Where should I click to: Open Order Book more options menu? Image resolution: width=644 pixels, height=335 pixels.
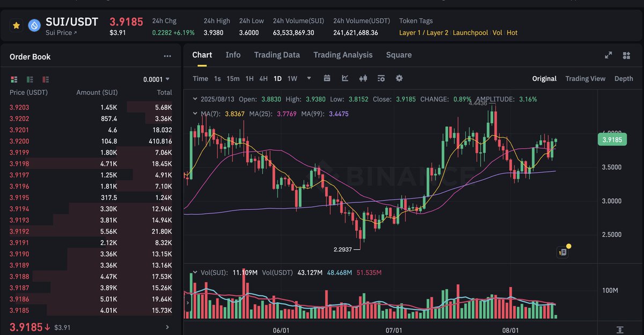pyautogui.click(x=167, y=56)
